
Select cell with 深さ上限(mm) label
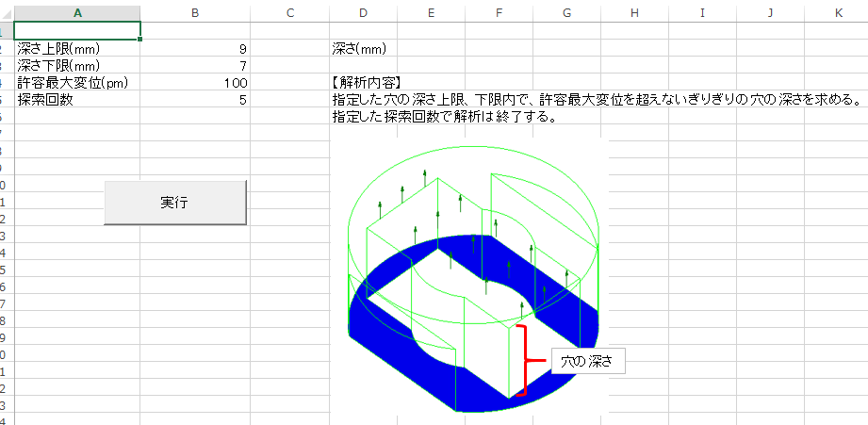tap(77, 48)
